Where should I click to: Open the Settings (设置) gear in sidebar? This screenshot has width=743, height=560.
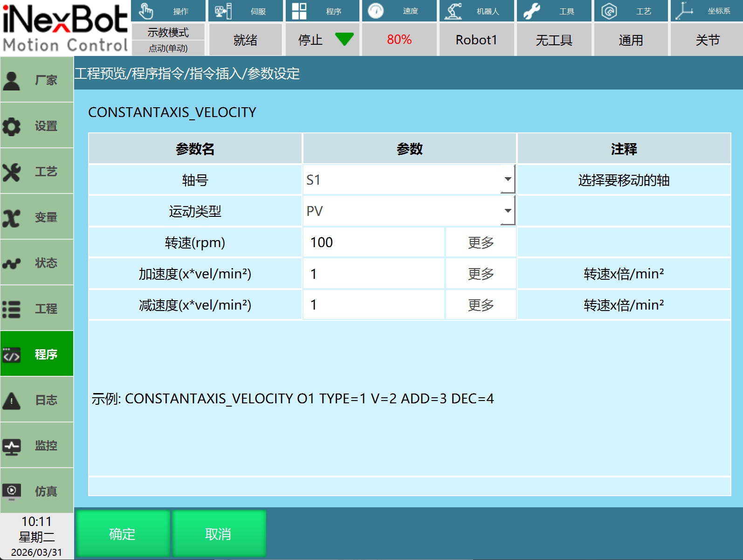[12, 126]
